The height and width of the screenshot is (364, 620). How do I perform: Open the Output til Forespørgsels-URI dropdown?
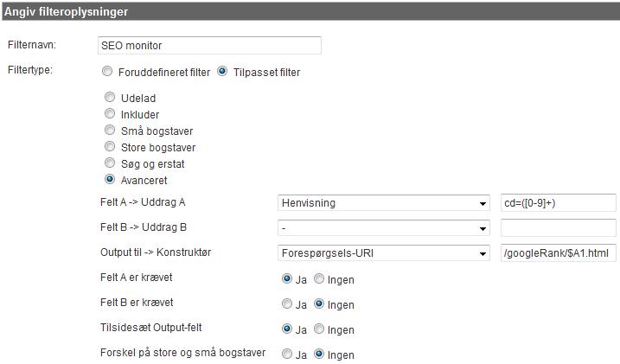[384, 253]
